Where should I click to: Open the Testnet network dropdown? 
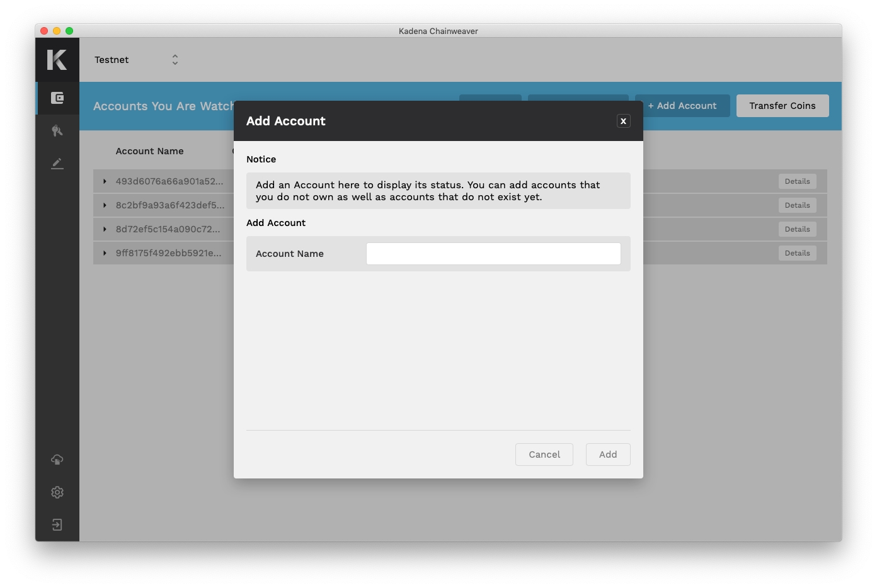137,60
